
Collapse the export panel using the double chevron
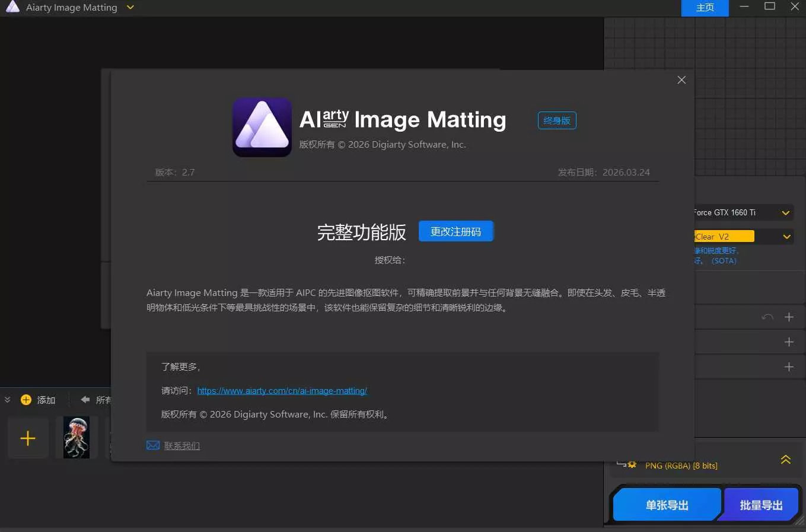[x=785, y=459]
